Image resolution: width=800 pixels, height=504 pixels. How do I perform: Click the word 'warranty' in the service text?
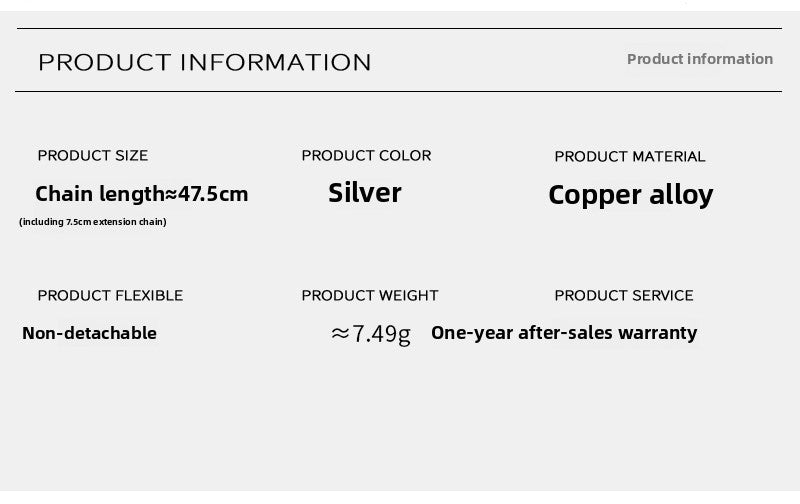[x=657, y=333]
